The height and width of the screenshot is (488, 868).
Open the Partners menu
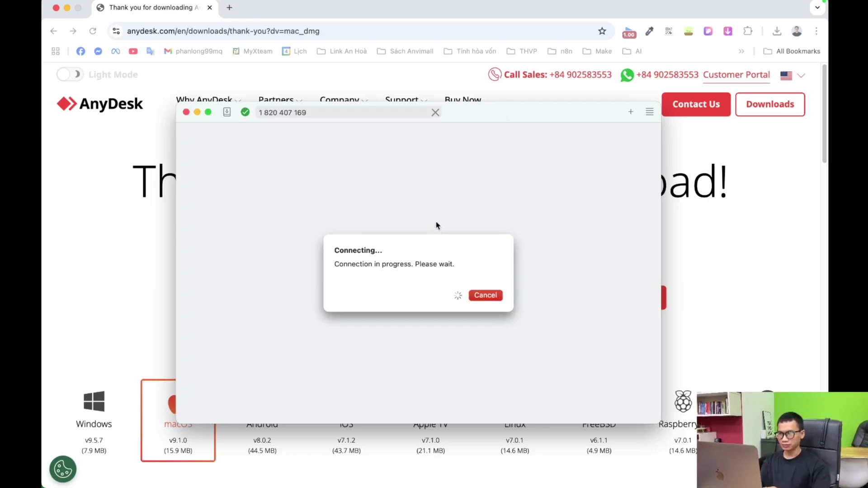[x=280, y=99]
